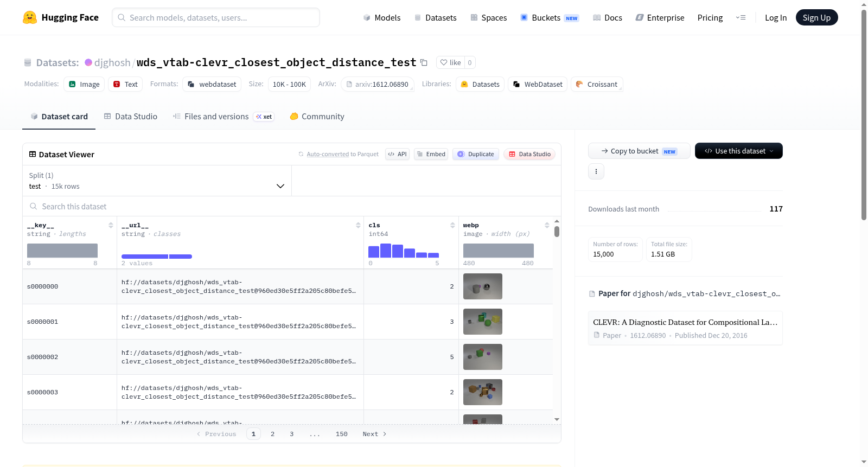Click the API button
Screen dimensions: 868x467
(397, 154)
